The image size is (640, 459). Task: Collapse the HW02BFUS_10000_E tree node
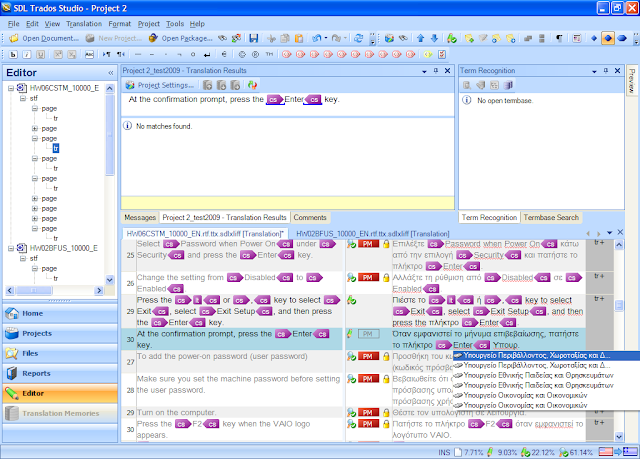[11, 248]
